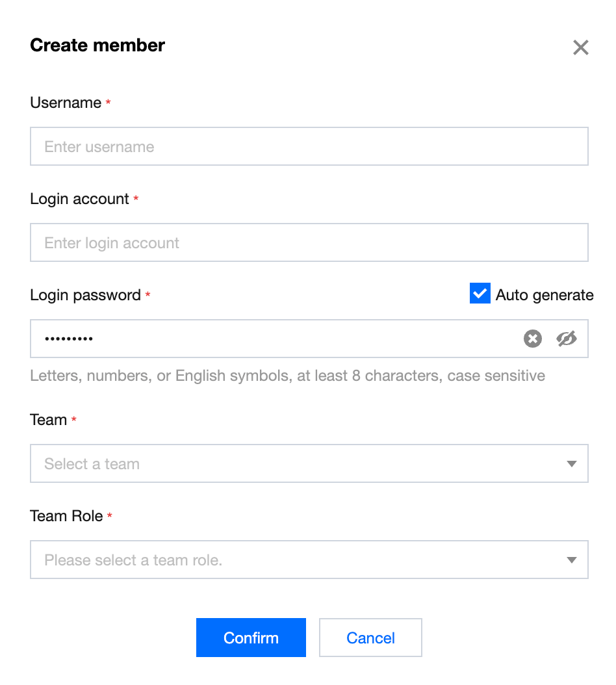
Task: Cancel creating the member
Action: click(370, 638)
